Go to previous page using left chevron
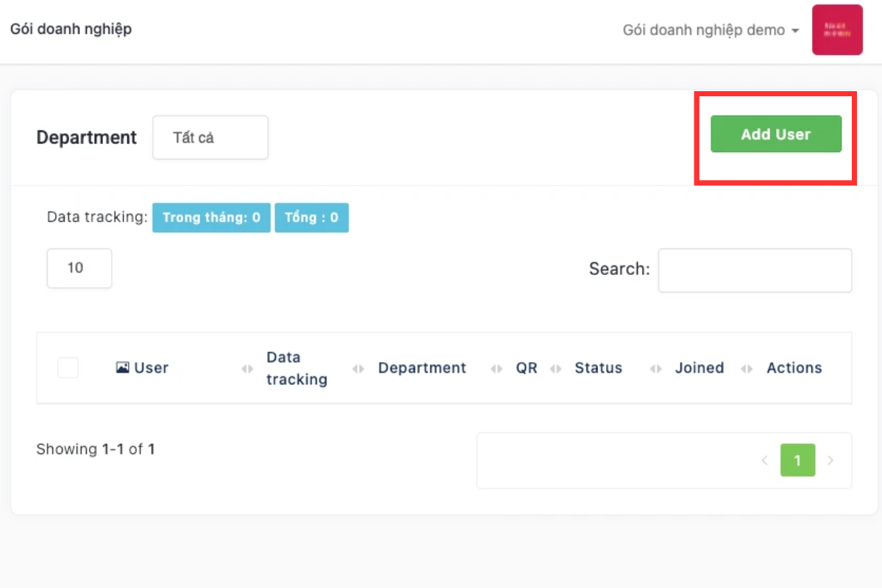This screenshot has height=588, width=882. pyautogui.click(x=764, y=461)
